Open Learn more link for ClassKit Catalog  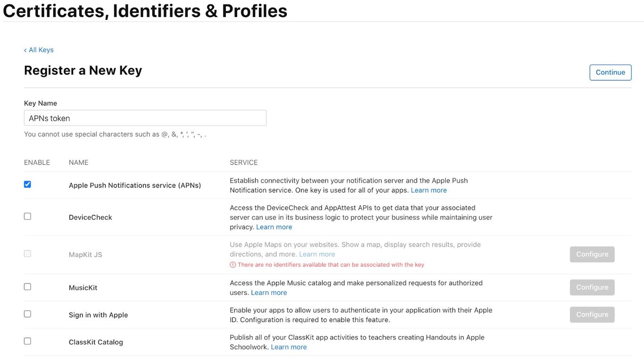[289, 347]
